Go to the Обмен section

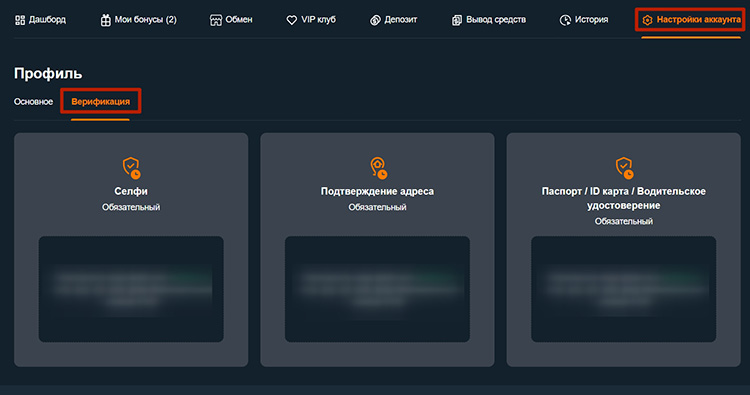(x=231, y=20)
